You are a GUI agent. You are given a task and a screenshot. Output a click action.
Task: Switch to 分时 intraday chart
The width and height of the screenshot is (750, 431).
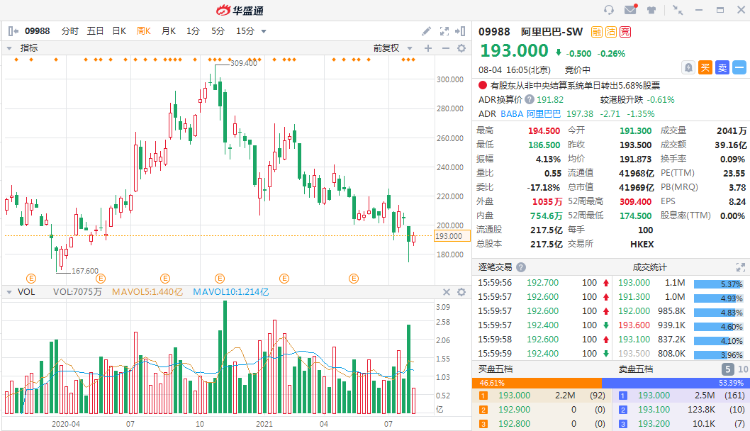[70, 31]
